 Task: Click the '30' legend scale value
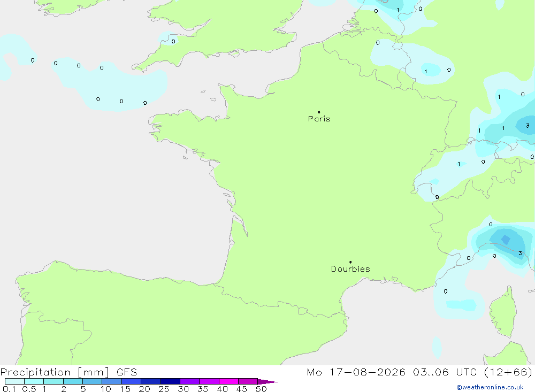point(184,389)
